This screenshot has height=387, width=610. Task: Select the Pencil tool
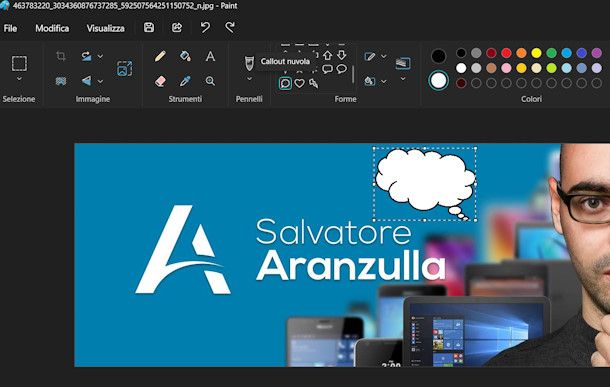pyautogui.click(x=160, y=56)
